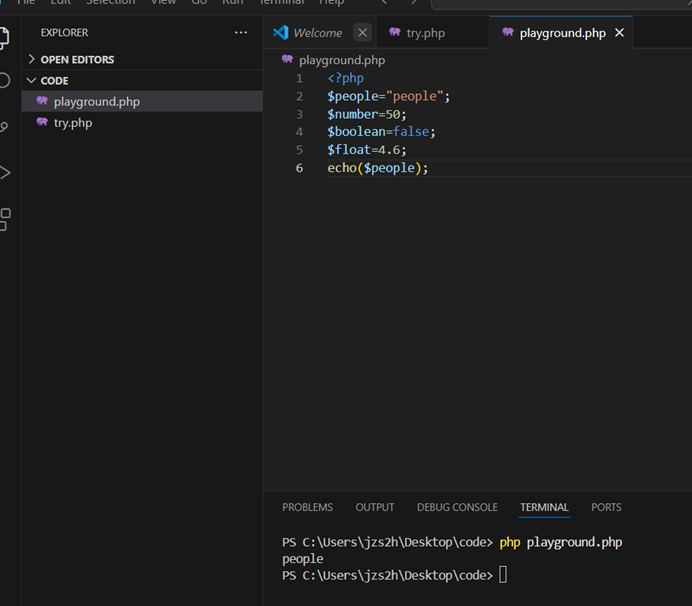Switch to the Welcome tab
Screen dimensions: 692x606
click(320, 33)
